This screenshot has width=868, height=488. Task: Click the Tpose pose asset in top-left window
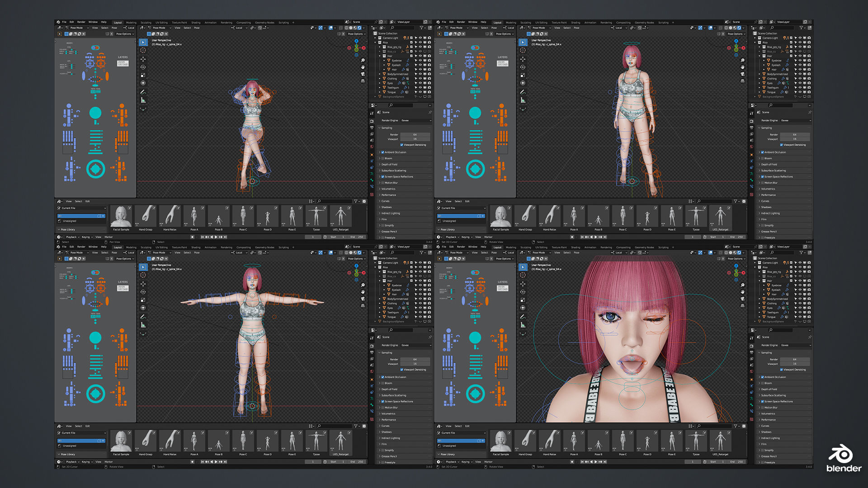316,216
